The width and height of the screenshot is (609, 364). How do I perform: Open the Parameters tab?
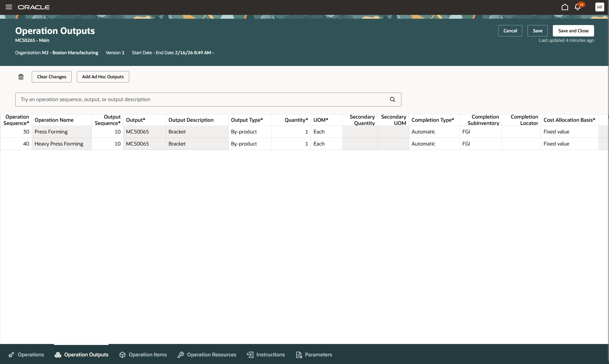[314, 354]
